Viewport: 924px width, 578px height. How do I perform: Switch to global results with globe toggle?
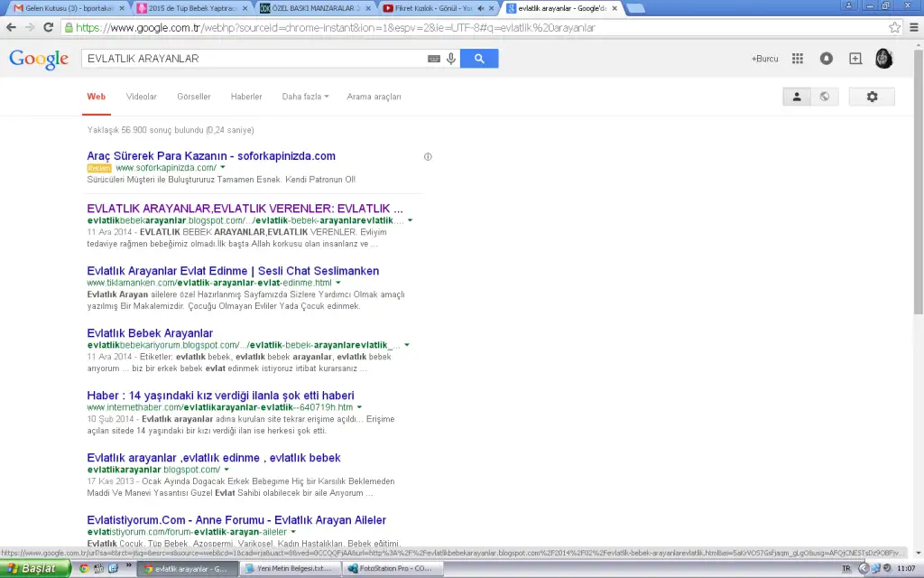tap(824, 97)
